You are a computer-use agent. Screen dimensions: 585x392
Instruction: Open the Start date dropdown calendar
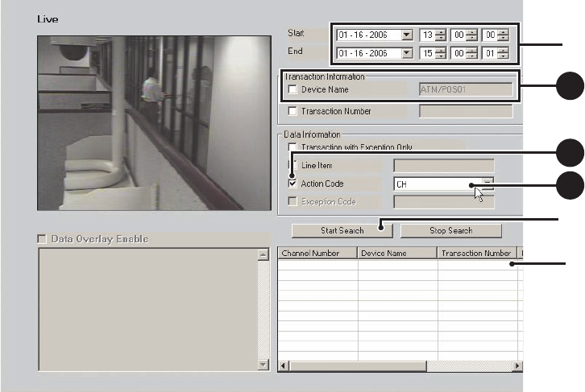tap(407, 35)
